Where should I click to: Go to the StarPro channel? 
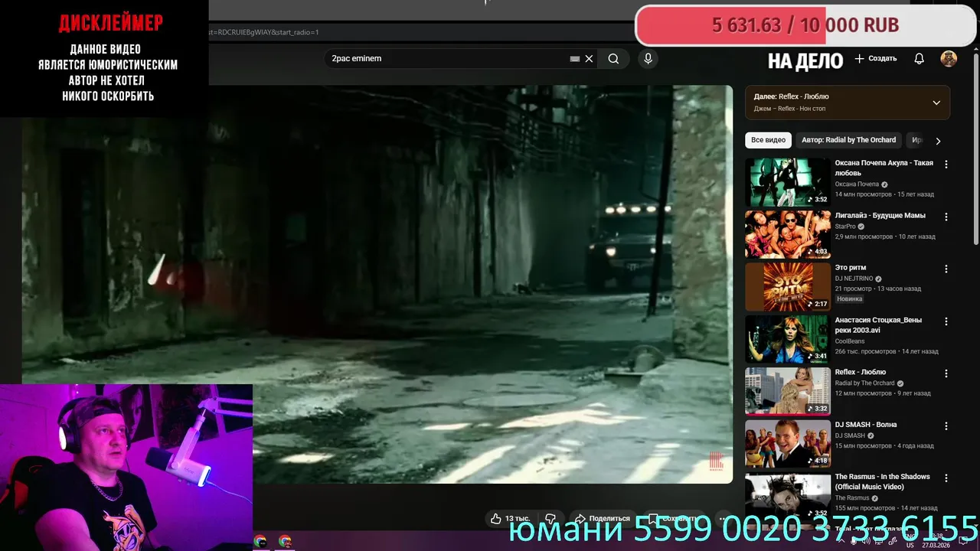point(845,227)
